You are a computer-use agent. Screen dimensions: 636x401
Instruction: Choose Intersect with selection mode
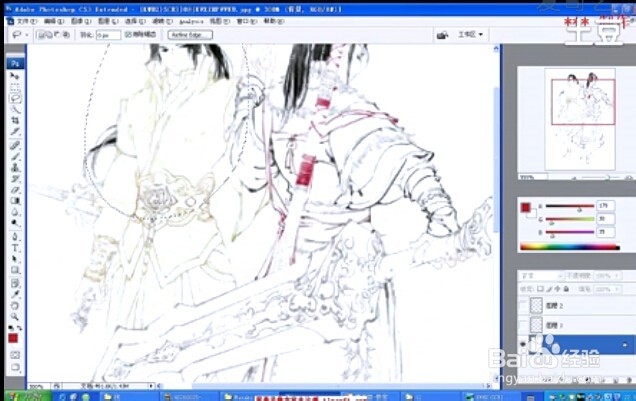tap(66, 35)
